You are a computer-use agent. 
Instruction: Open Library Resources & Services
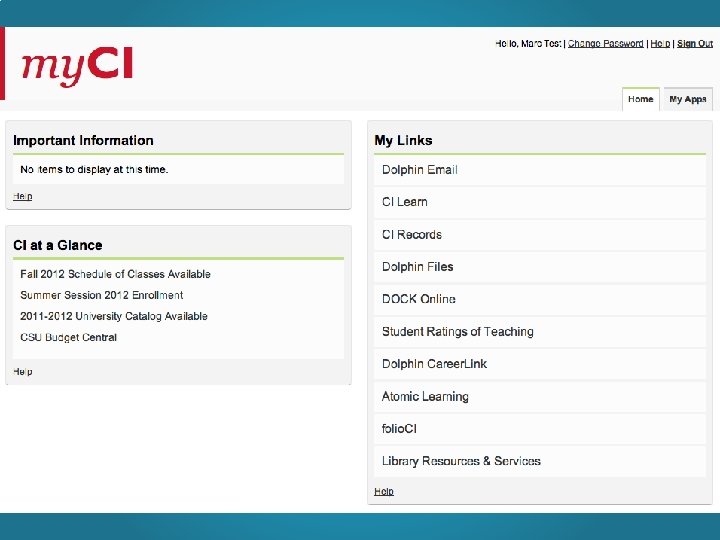pos(540,461)
